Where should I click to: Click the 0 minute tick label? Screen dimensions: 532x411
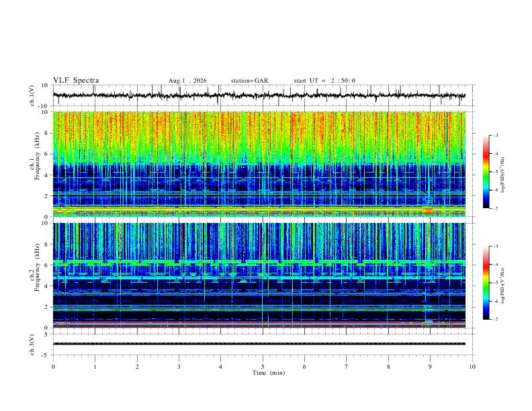coord(53,367)
